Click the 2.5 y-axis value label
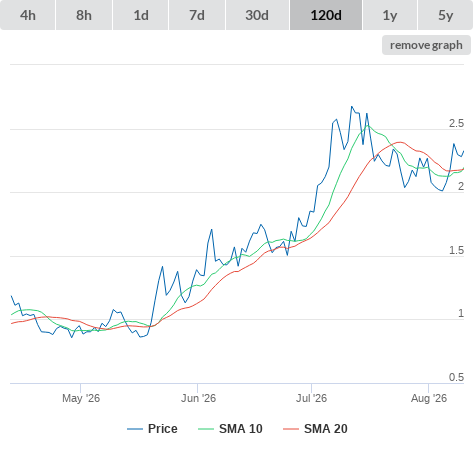Image resolution: width=474 pixels, height=455 pixels. (456, 123)
